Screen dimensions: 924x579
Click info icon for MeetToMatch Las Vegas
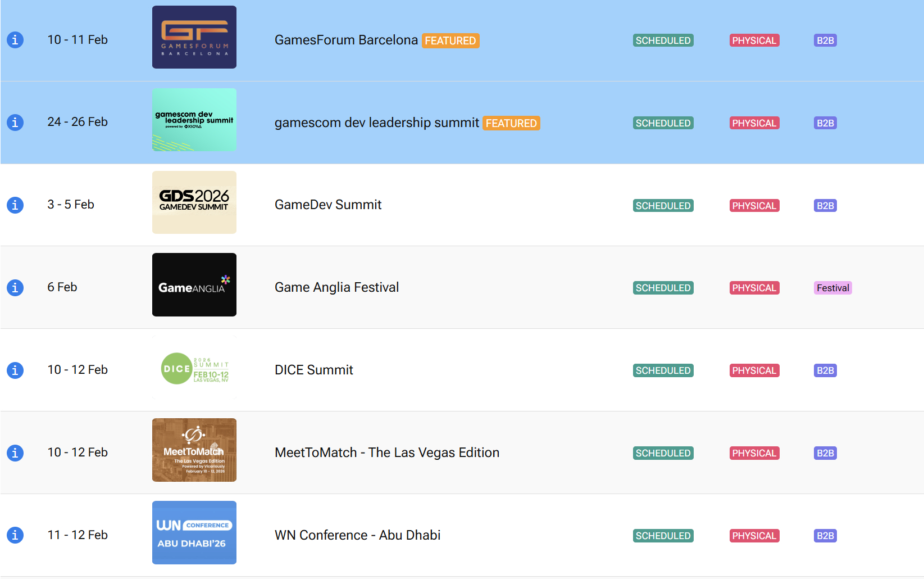(x=15, y=453)
